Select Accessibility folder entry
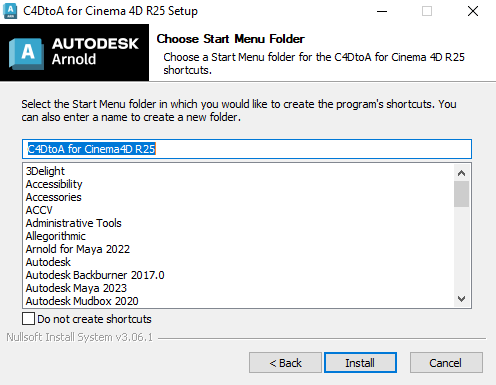This screenshot has height=385, width=496. pos(54,184)
